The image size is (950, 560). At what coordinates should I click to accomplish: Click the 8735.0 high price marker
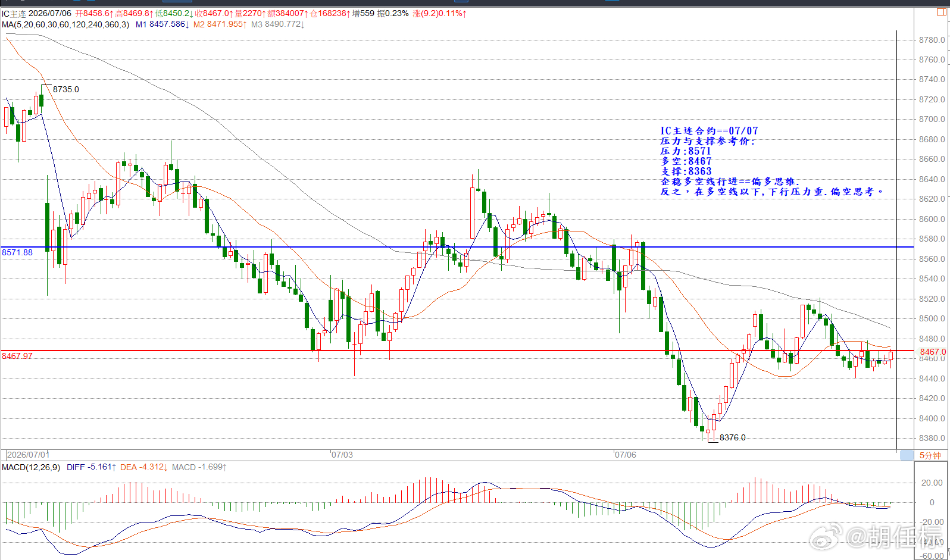pyautogui.click(x=66, y=89)
